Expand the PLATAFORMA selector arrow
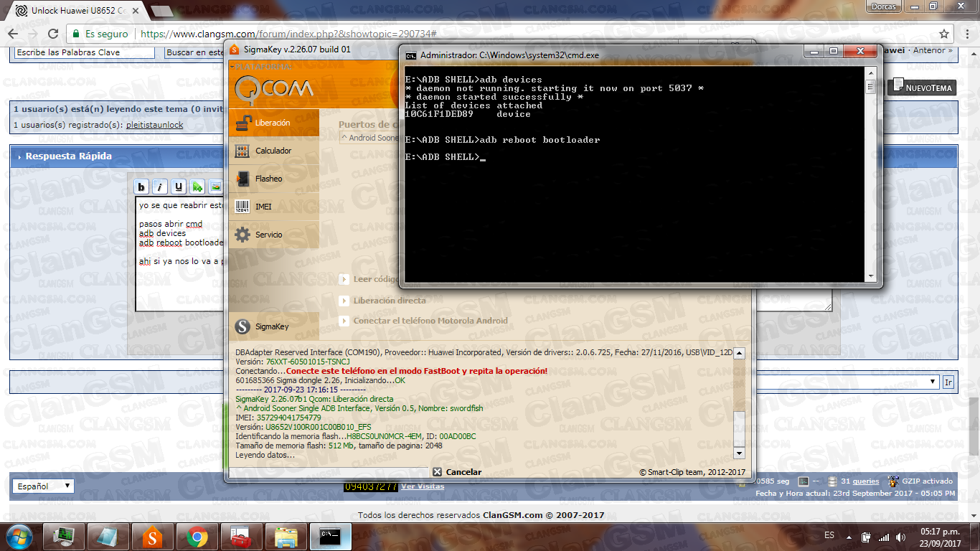The height and width of the screenshot is (551, 980). 231,67
